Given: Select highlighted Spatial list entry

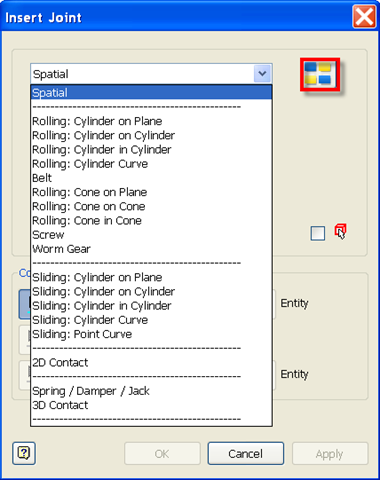Looking at the screenshot, I should click(152, 93).
